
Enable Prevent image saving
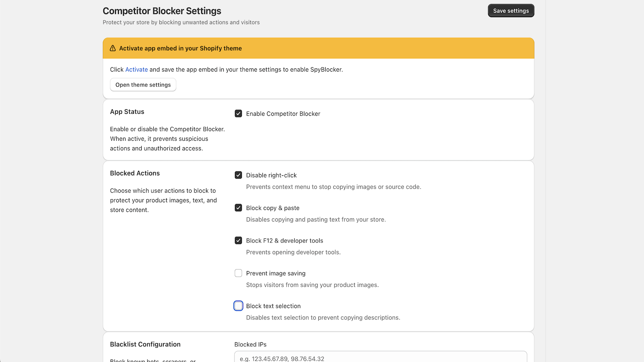[x=238, y=273]
